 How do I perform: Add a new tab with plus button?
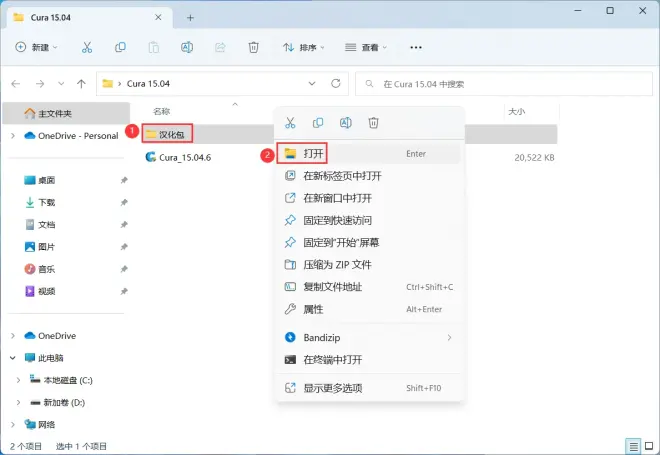190,18
